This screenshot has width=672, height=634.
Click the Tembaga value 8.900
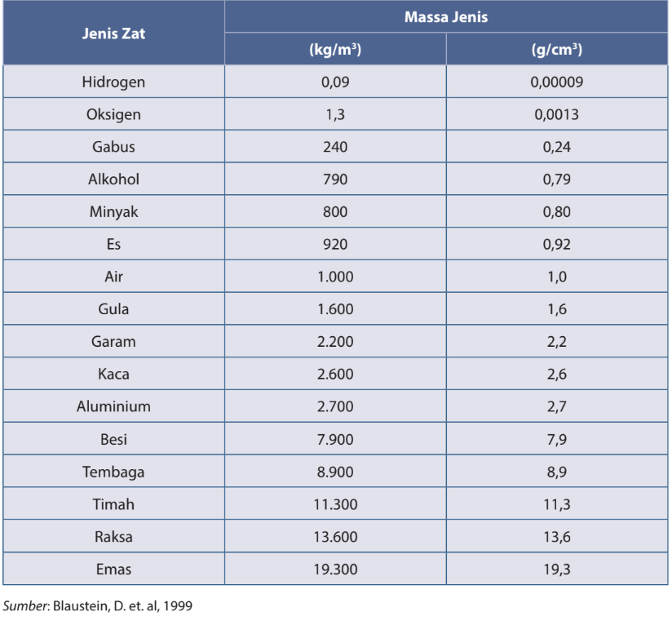(x=335, y=472)
